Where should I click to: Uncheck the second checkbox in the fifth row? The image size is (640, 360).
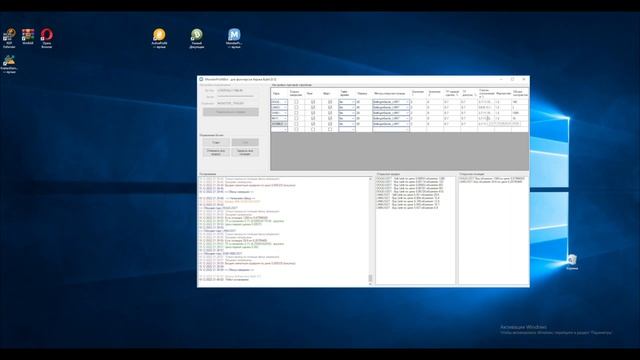click(x=313, y=124)
